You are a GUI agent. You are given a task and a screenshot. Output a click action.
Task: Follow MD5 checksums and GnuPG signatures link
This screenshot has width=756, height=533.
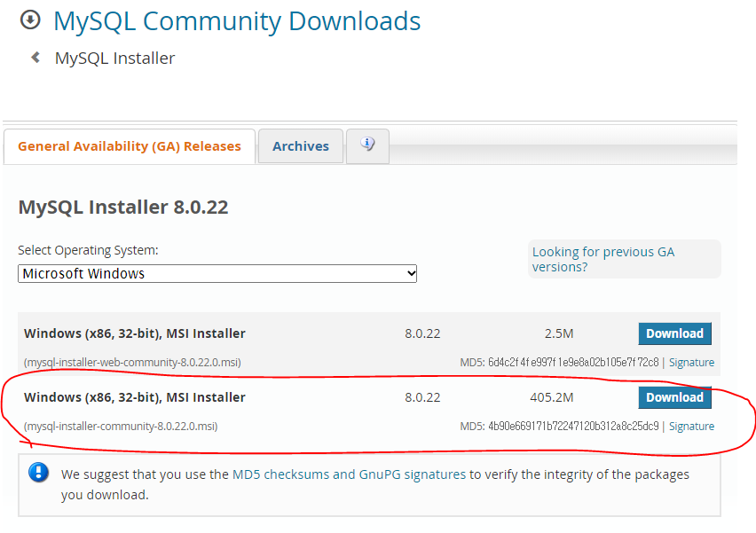(349, 474)
